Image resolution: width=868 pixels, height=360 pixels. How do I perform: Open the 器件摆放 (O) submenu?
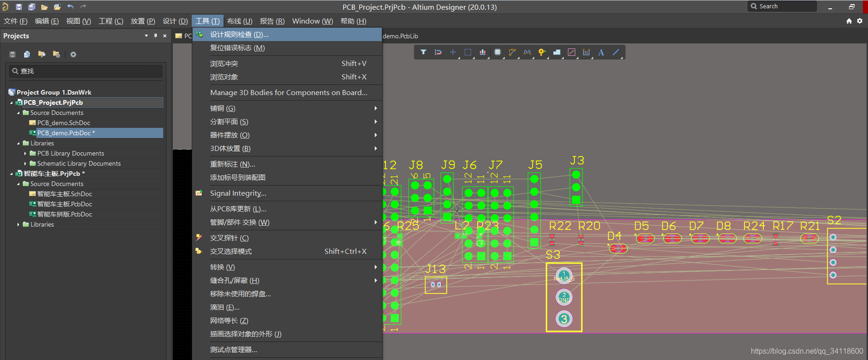click(x=287, y=135)
